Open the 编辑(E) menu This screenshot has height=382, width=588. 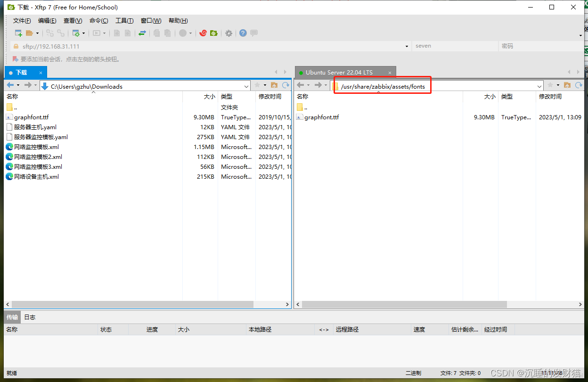pos(47,21)
